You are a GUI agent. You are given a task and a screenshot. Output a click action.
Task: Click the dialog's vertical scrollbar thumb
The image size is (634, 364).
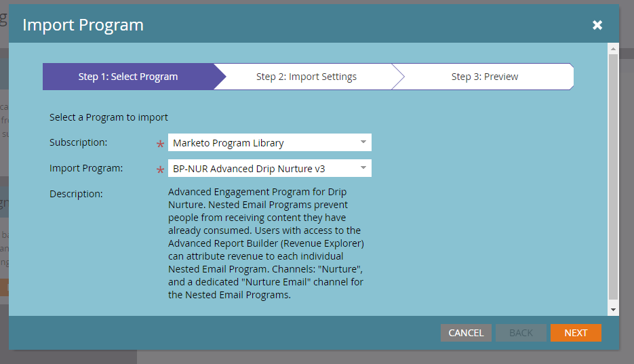[613, 176]
